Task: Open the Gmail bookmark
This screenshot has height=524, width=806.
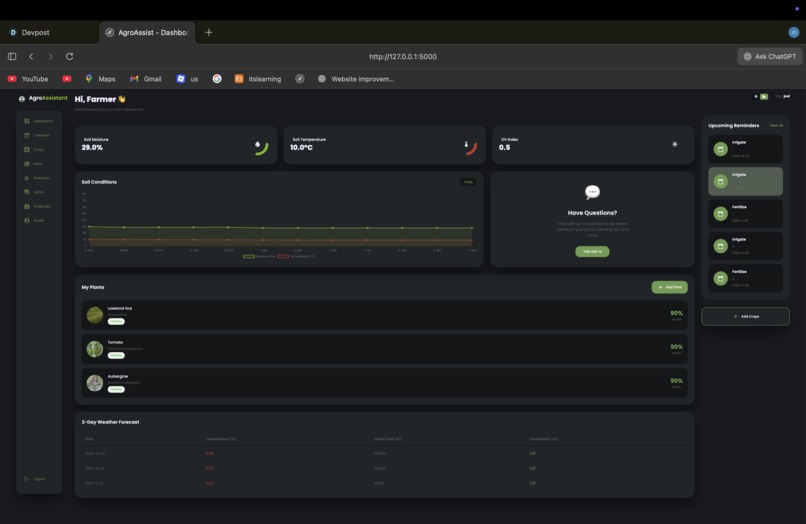Action: pyautogui.click(x=146, y=79)
